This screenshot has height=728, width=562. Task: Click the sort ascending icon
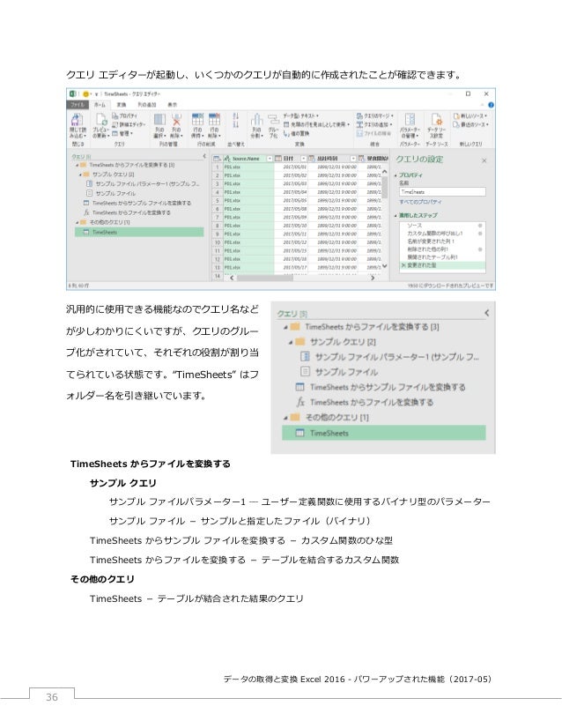pyautogui.click(x=236, y=115)
